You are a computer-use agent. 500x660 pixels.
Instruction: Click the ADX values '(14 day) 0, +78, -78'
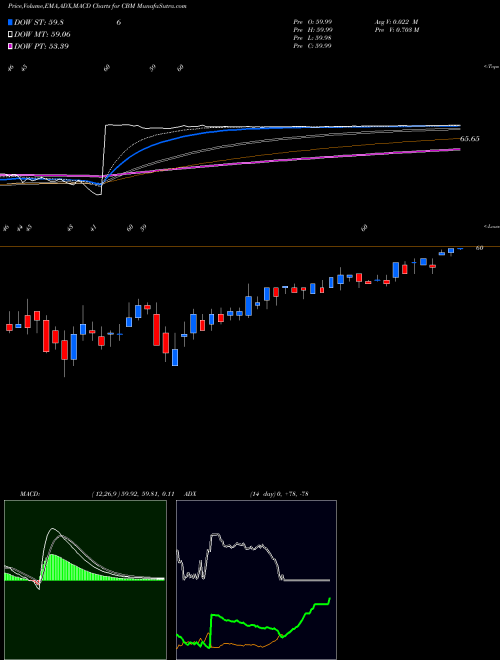(x=279, y=494)
